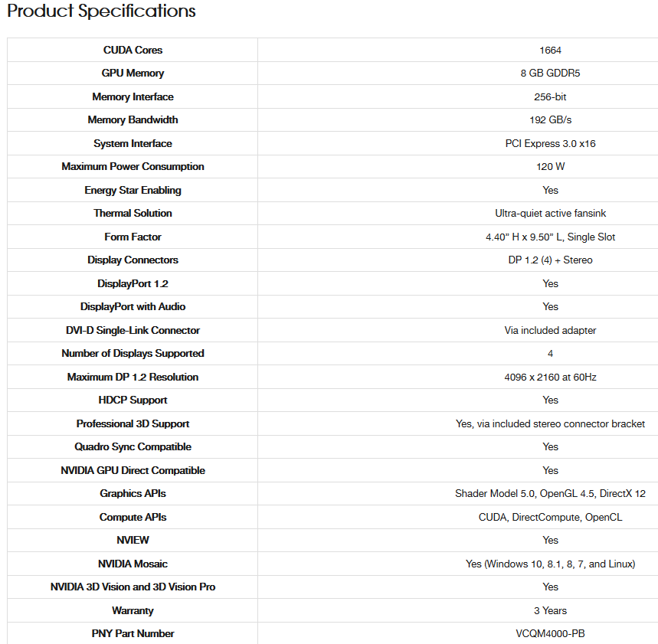
Task: Select the DP 1.2 (4) + Stereo value
Action: tap(550, 260)
